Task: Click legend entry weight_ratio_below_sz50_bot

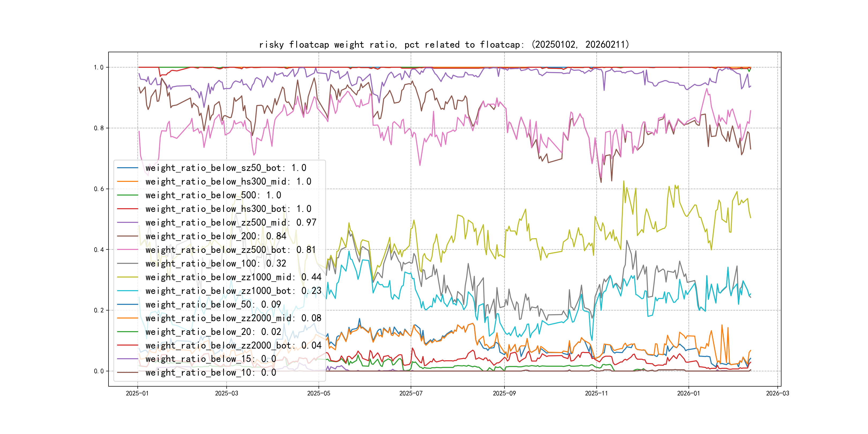Action: [225, 168]
